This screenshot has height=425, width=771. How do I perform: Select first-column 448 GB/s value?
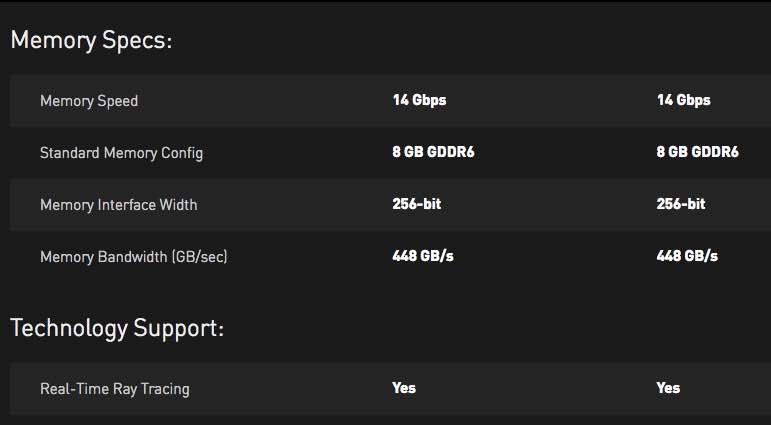[x=422, y=256]
